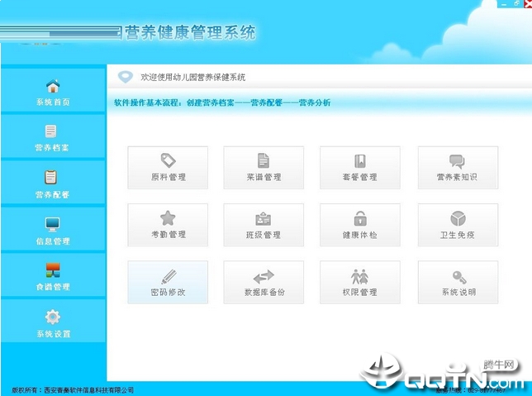Minimize the application window
The height and width of the screenshot is (396, 532).
pyautogui.click(x=504, y=4)
